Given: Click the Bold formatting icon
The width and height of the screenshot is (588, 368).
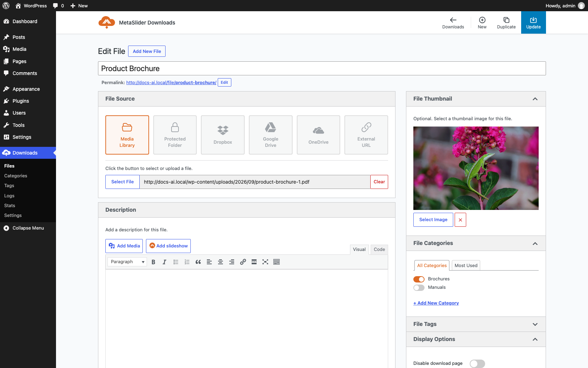Looking at the screenshot, I should [x=153, y=262].
